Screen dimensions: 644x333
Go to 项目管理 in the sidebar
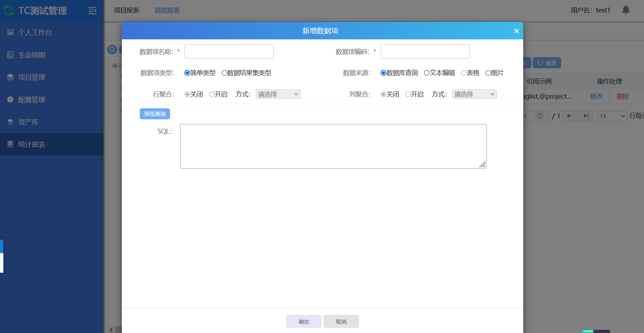pos(31,77)
